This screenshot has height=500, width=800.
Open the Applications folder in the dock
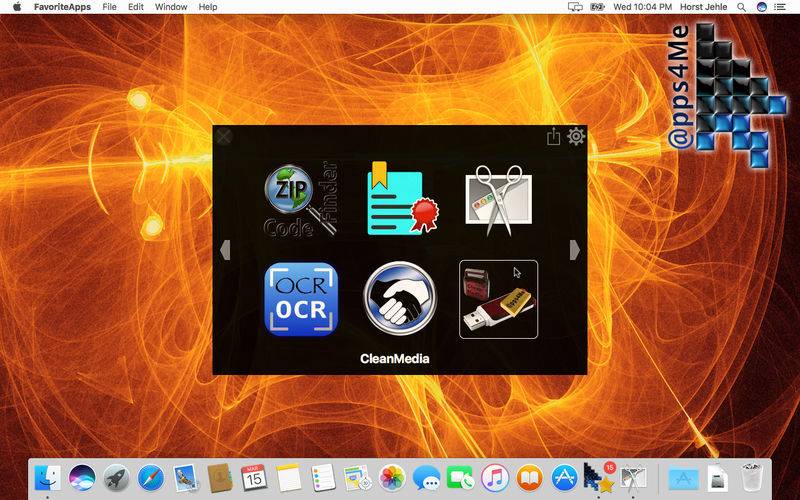[683, 478]
